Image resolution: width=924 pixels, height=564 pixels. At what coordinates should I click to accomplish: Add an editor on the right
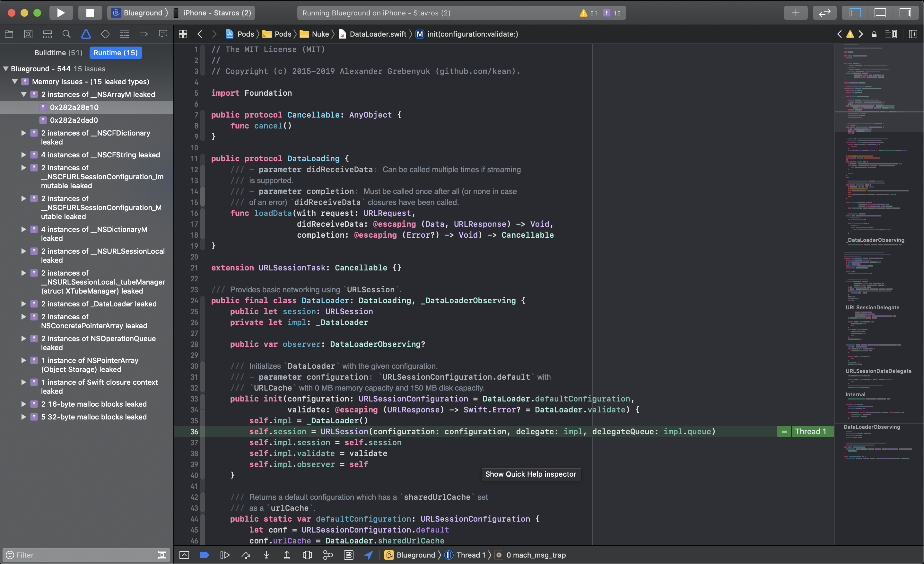pyautogui.click(x=913, y=34)
